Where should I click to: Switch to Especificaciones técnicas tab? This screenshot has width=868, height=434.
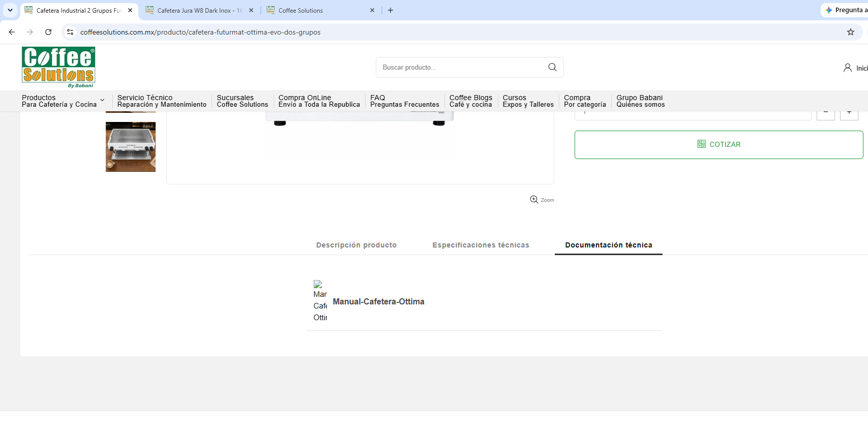tap(481, 245)
